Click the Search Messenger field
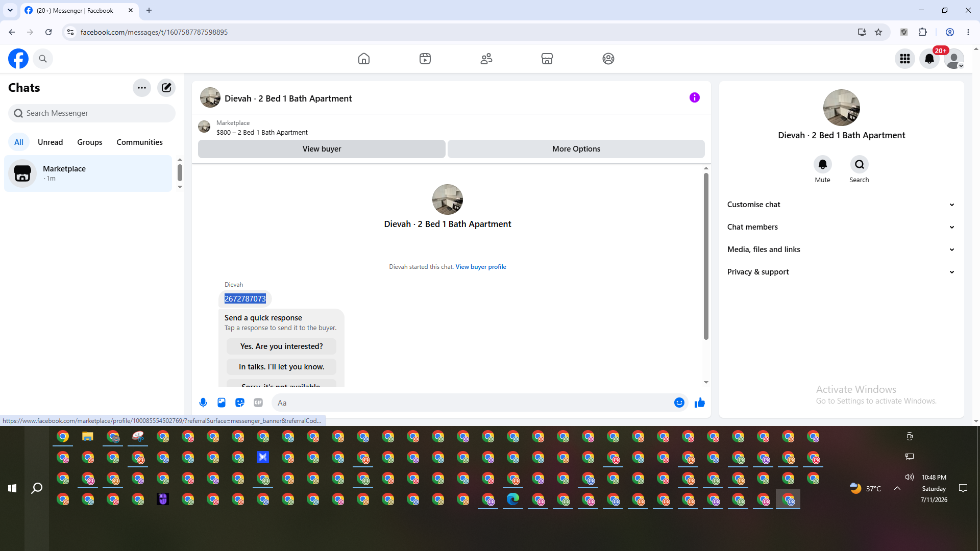Viewport: 980px width, 551px height. pos(92,113)
